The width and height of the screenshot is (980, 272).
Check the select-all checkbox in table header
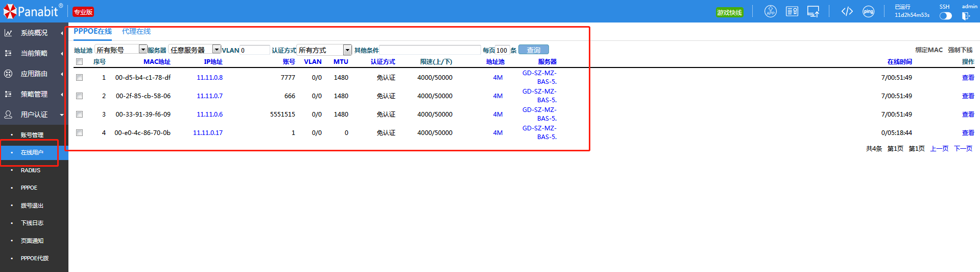click(79, 62)
